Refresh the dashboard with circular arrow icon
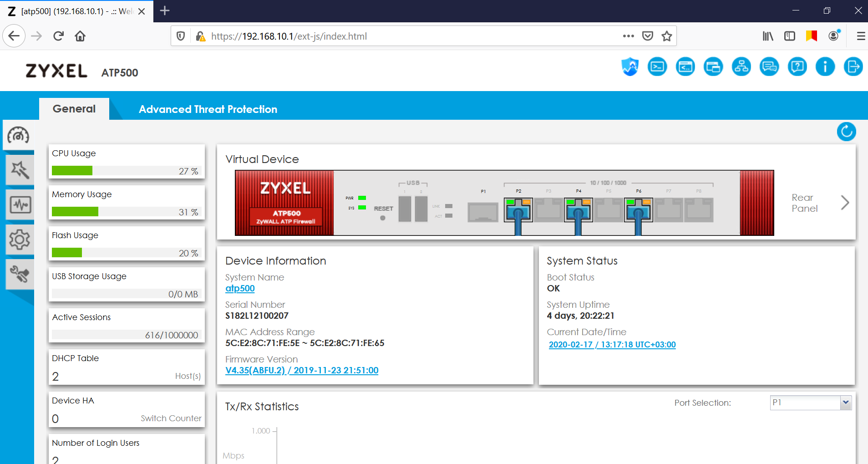 pyautogui.click(x=846, y=132)
